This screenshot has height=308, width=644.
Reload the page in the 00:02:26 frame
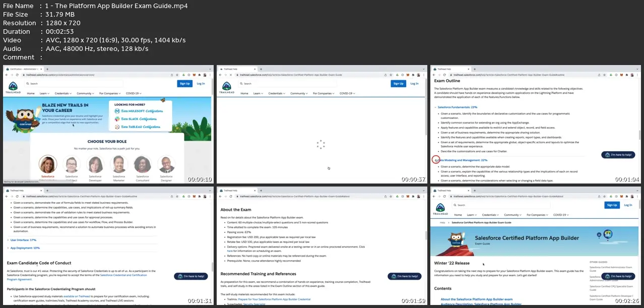click(x=444, y=197)
